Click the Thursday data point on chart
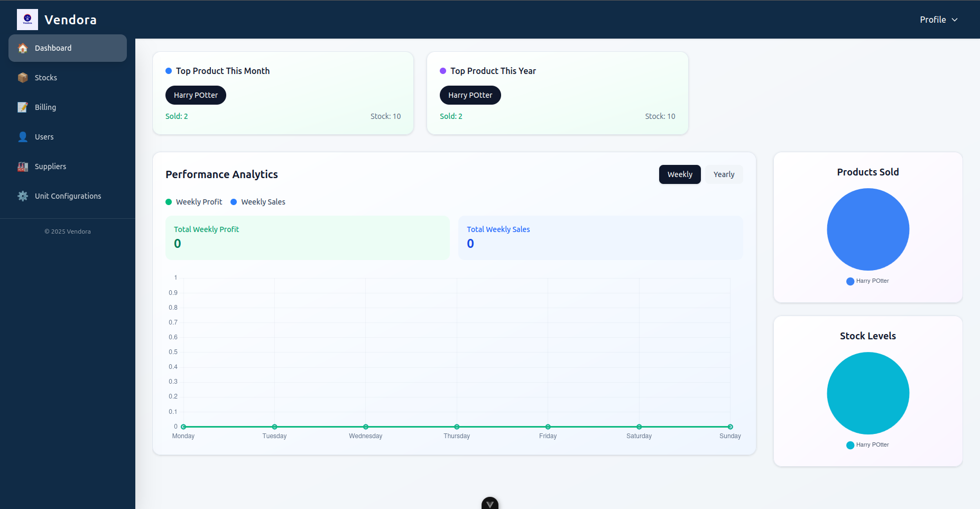 click(457, 427)
